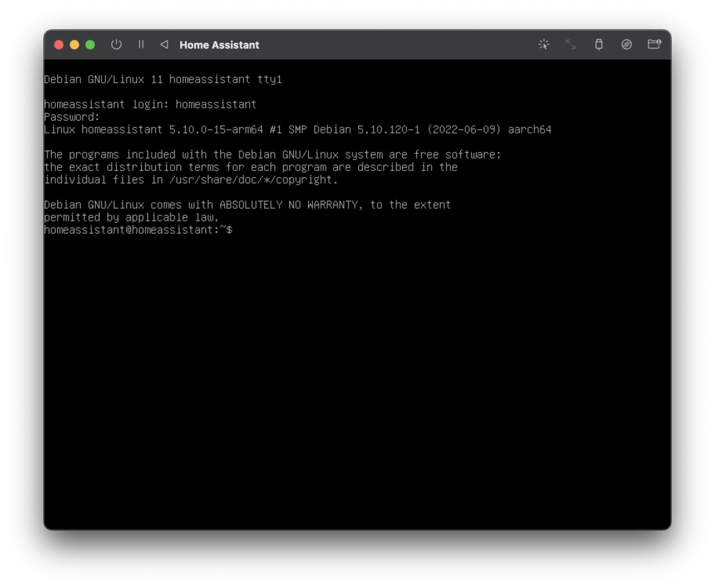Click the Home Assistant window title
715x588 pixels.
219,45
